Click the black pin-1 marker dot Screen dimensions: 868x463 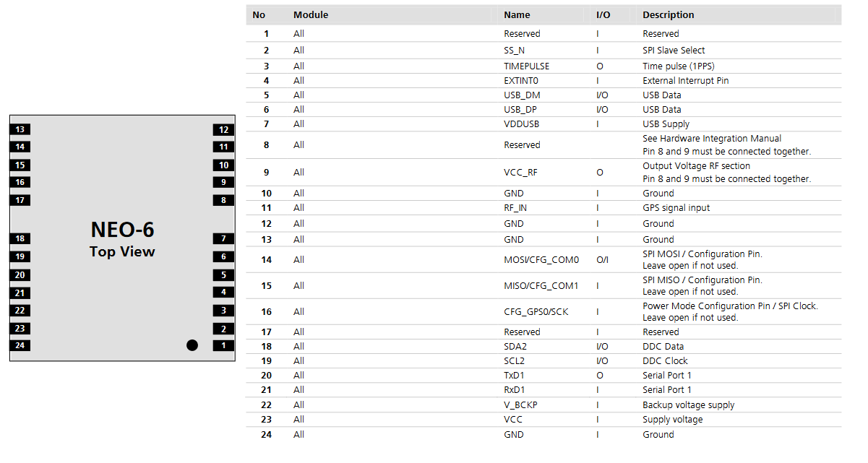click(192, 345)
